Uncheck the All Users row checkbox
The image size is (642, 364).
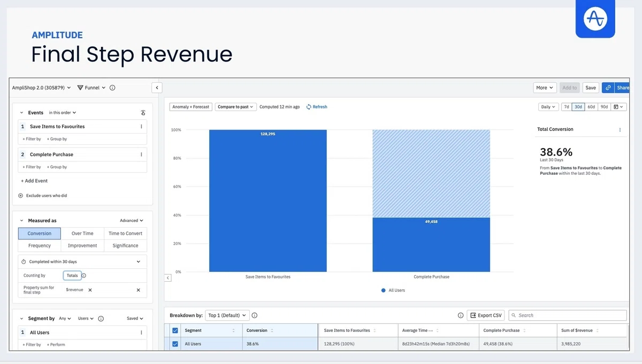tap(174, 344)
